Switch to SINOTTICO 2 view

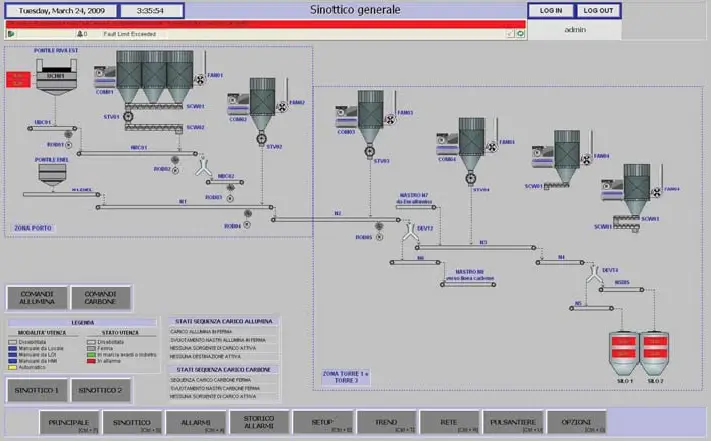(100, 389)
